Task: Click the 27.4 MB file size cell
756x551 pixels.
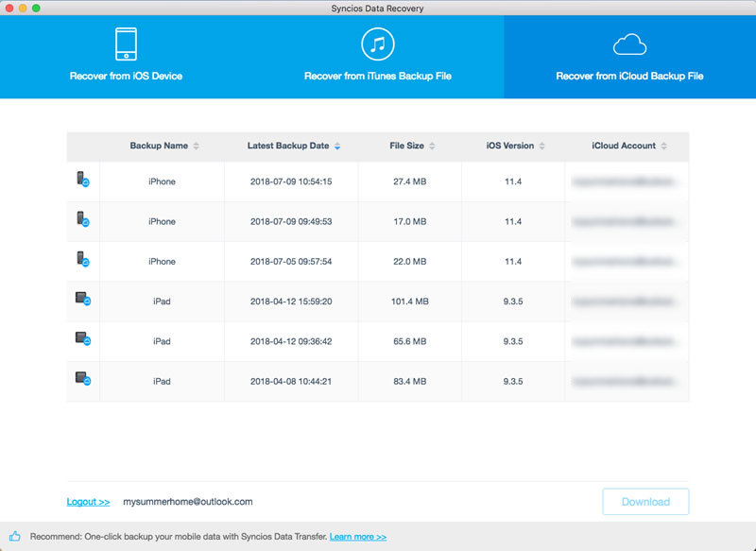Action: [x=409, y=181]
